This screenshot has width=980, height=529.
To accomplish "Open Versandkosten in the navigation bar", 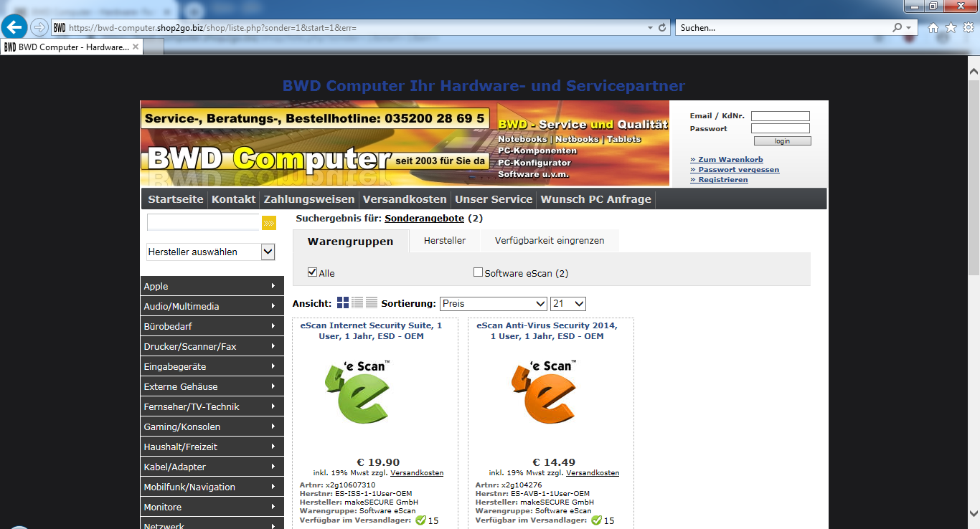I will coord(405,199).
